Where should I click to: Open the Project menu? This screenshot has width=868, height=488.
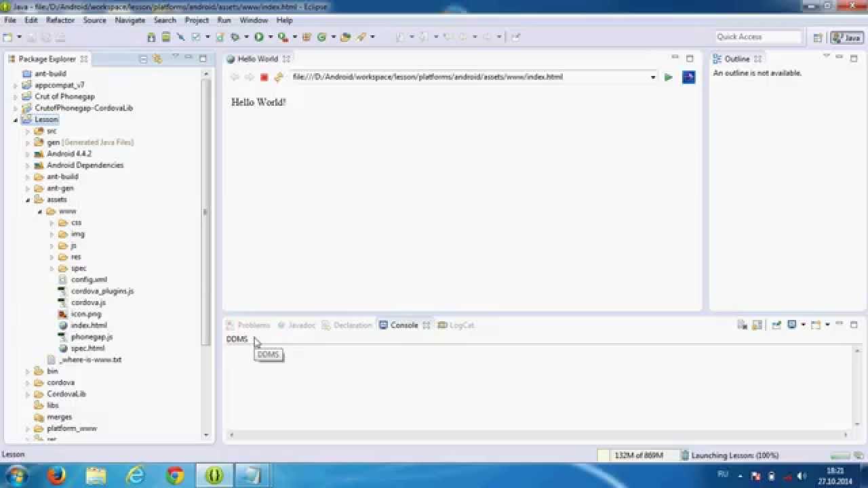pyautogui.click(x=197, y=20)
